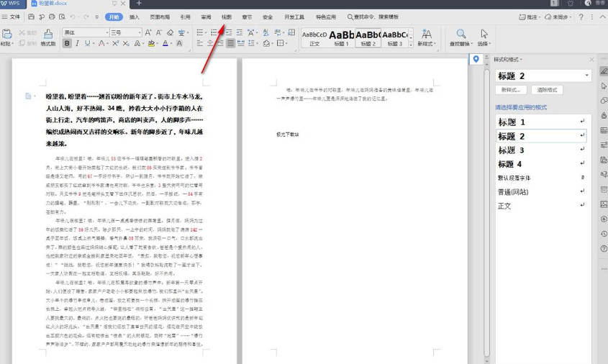608x364 pixels.
Task: Click the Undo arrow icon
Action: (x=73, y=17)
